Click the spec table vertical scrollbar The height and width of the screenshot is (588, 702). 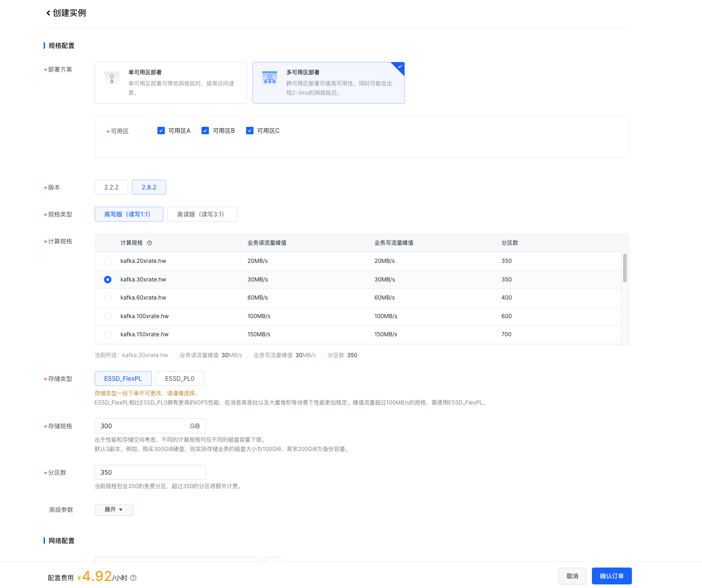click(x=624, y=268)
